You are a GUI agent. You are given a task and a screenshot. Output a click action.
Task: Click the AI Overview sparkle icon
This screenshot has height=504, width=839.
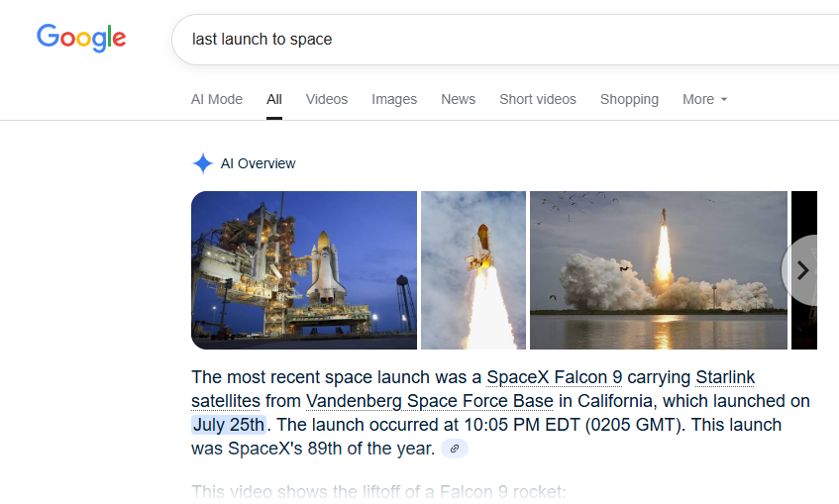point(203,163)
